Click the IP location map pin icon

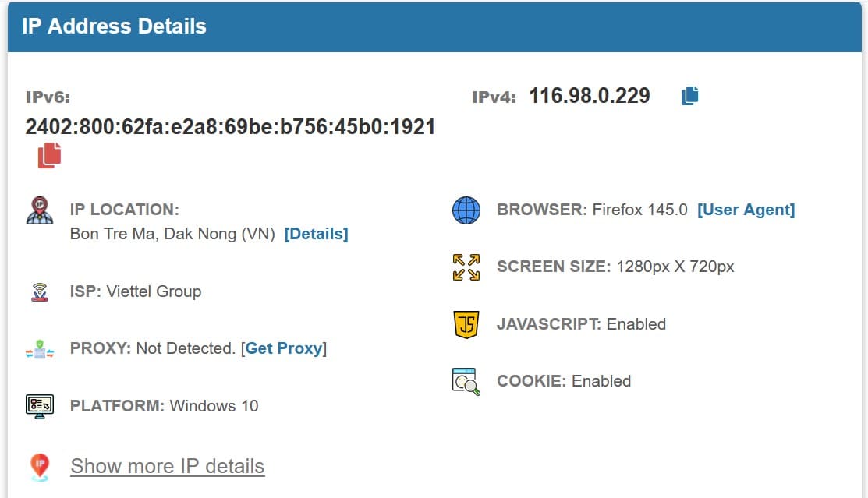(40, 210)
